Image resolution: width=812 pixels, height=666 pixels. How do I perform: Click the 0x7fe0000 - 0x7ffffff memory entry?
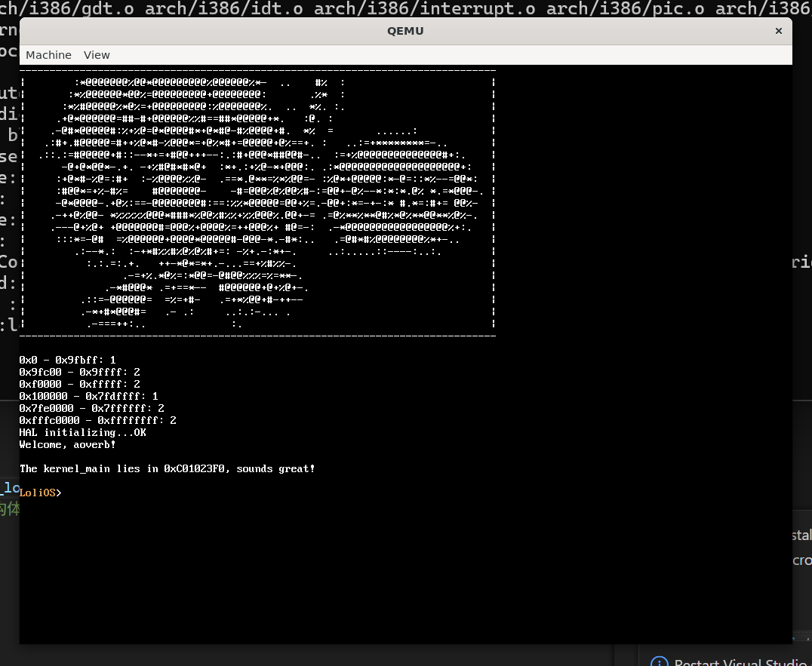pos(91,408)
